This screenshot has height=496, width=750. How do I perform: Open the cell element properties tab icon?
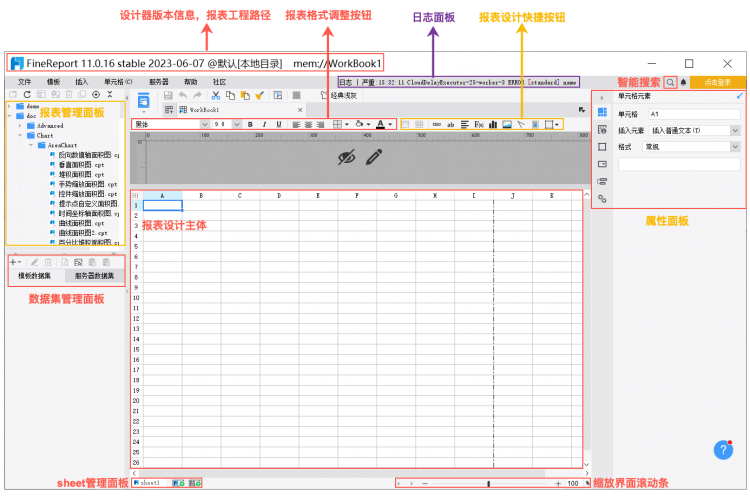(x=602, y=112)
